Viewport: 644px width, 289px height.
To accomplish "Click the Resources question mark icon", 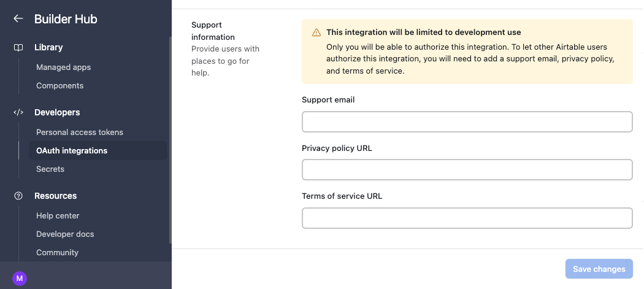I will click(x=18, y=196).
